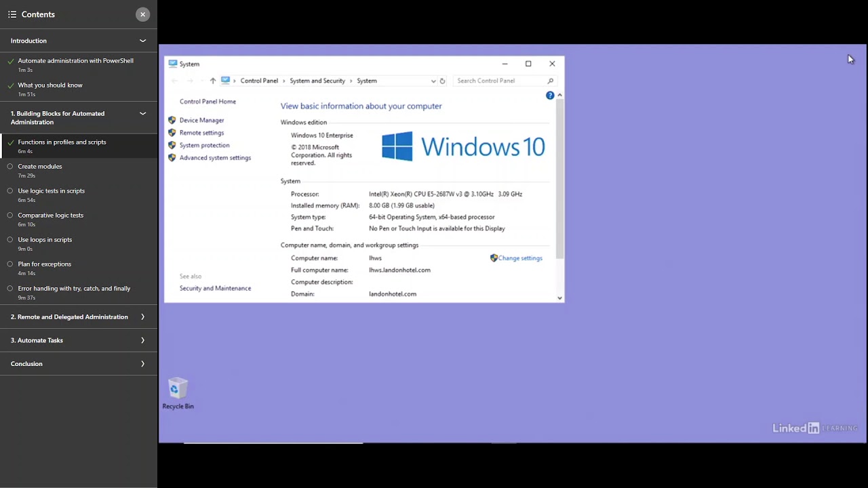Click completed checkmark for Automate administration lesson
Screen dimensions: 868x488
(11, 61)
